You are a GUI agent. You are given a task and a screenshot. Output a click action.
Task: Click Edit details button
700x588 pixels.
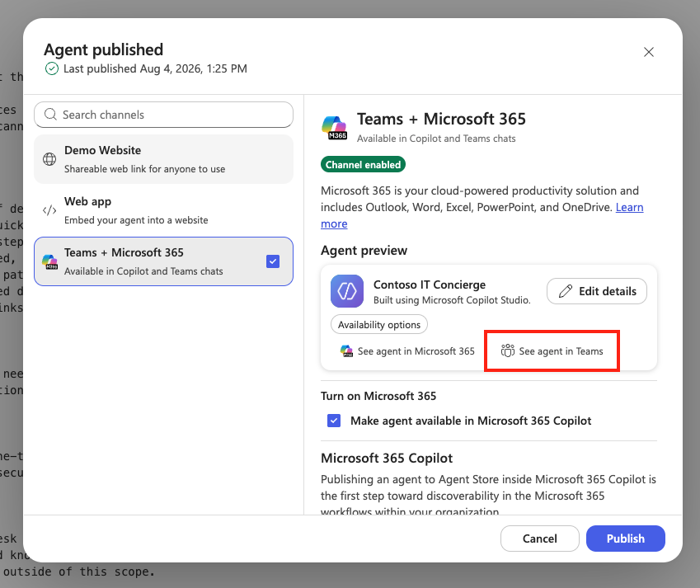[597, 292]
